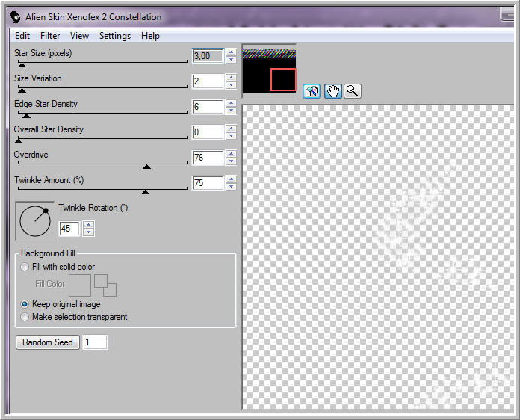Open the Edit menu

[x=22, y=36]
